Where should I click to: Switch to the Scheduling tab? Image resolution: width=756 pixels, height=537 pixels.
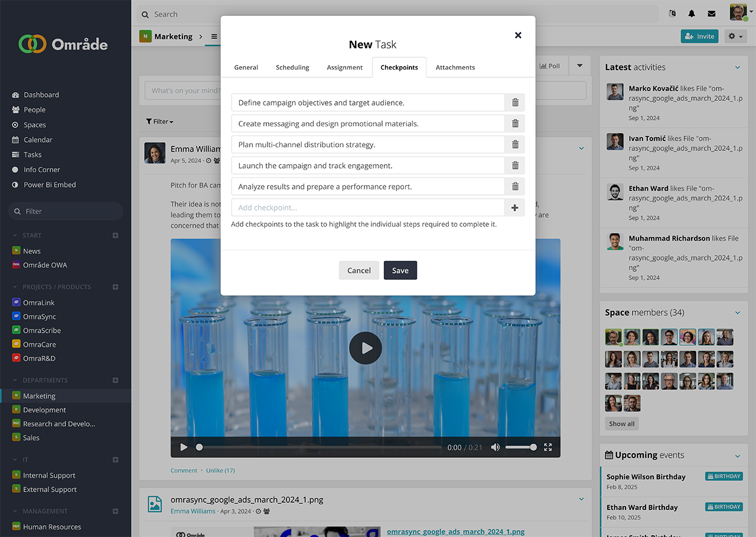(x=292, y=67)
